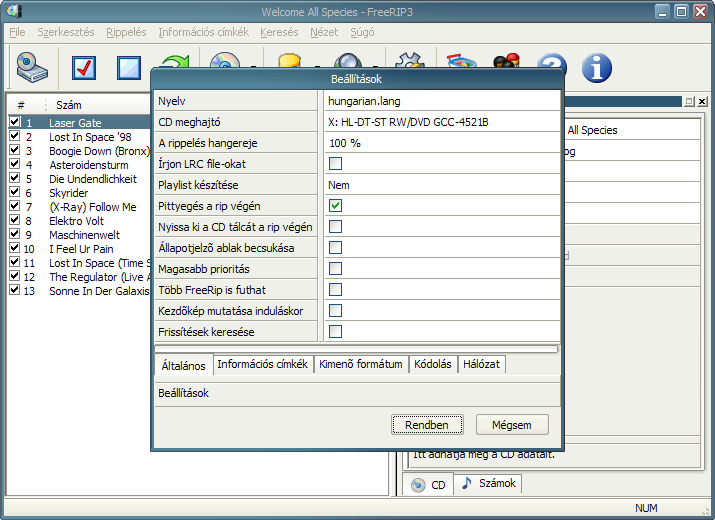Open the Rippelés menu
715x520 pixels.
[x=126, y=32]
